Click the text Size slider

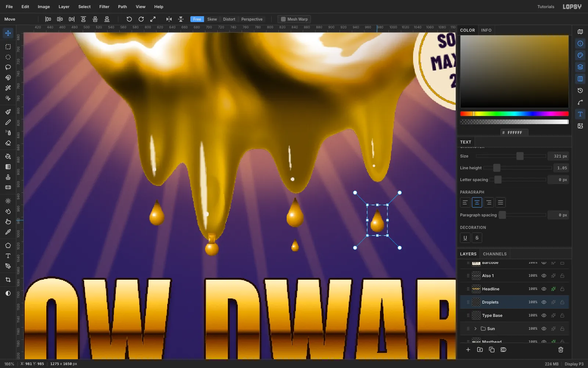[x=511, y=156]
